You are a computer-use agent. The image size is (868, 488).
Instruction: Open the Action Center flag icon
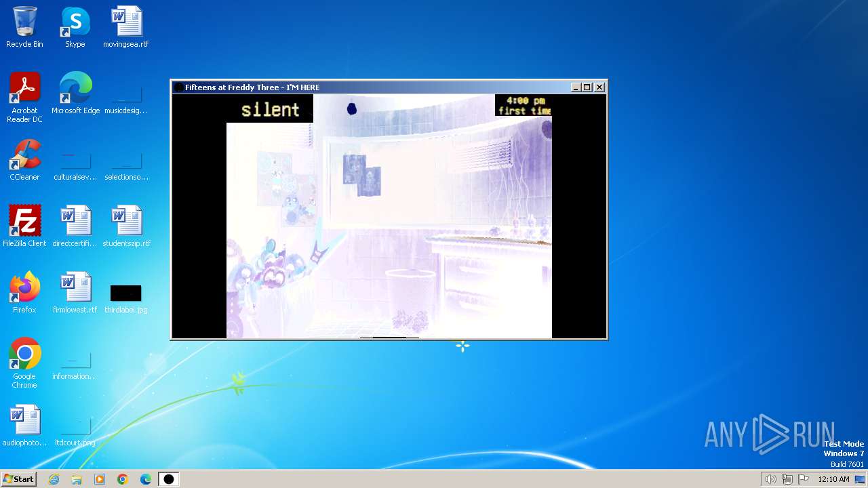(804, 479)
